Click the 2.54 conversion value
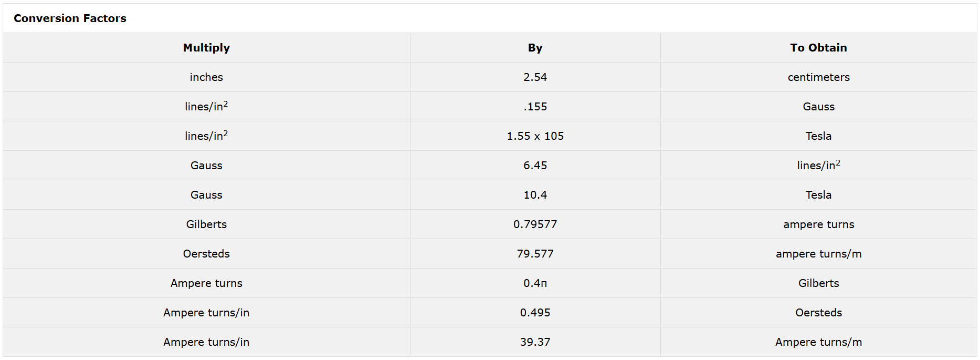The image size is (980, 360). (x=535, y=77)
